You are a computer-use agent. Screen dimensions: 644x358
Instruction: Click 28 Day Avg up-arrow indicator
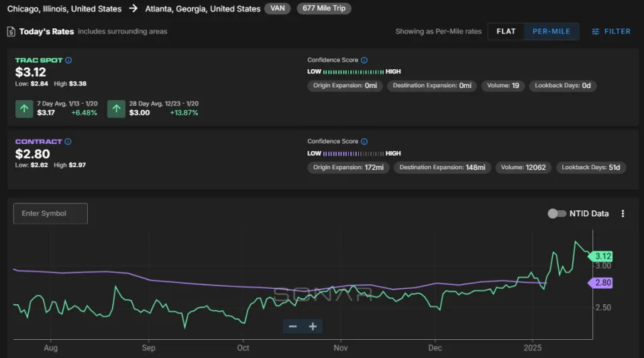click(x=116, y=109)
